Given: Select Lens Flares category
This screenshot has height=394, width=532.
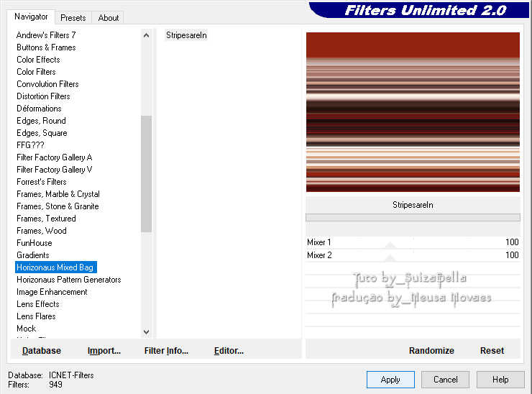Looking at the screenshot, I should coord(36,316).
